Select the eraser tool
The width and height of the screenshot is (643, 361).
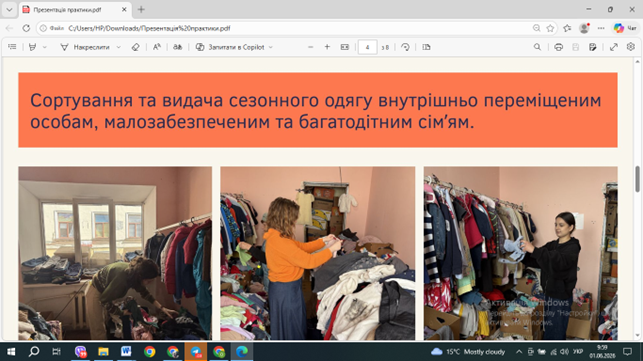(135, 47)
